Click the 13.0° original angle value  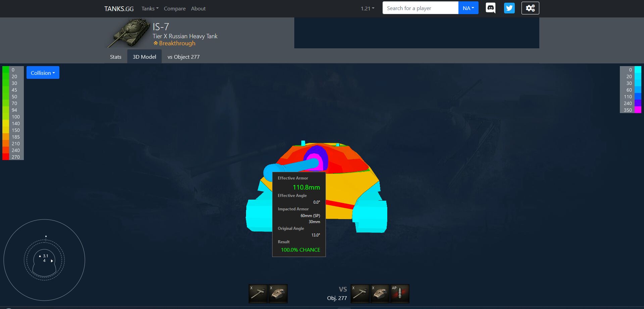click(316, 235)
